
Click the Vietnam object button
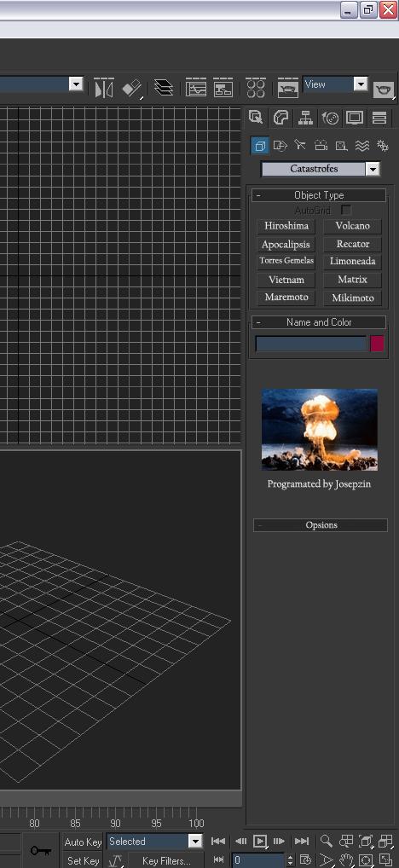tap(286, 280)
